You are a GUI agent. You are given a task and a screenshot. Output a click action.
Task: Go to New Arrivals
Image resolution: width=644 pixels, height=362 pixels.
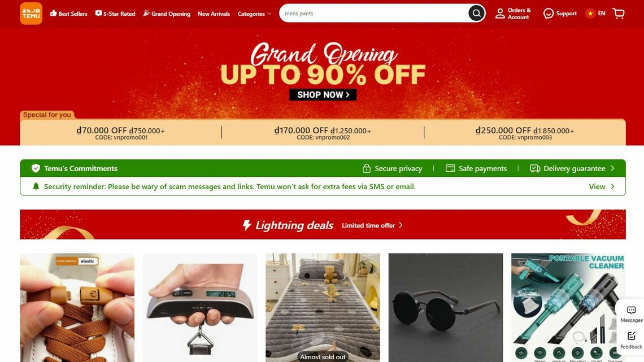coord(214,14)
